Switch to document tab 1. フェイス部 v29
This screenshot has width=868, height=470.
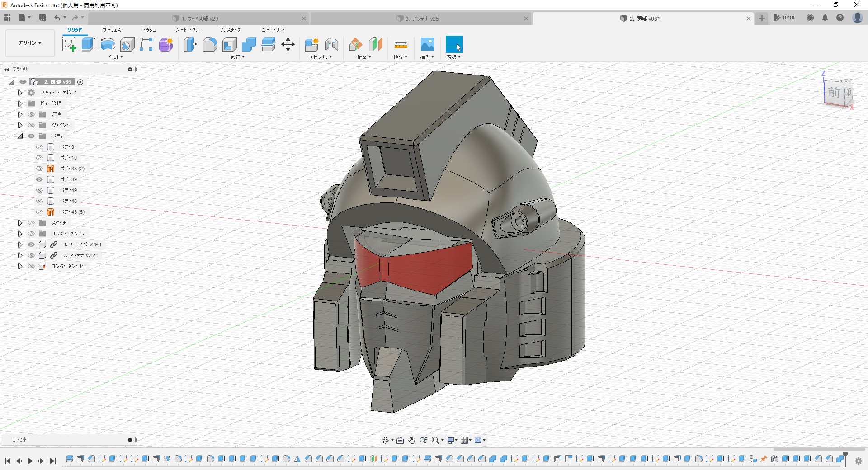pyautogui.click(x=199, y=19)
